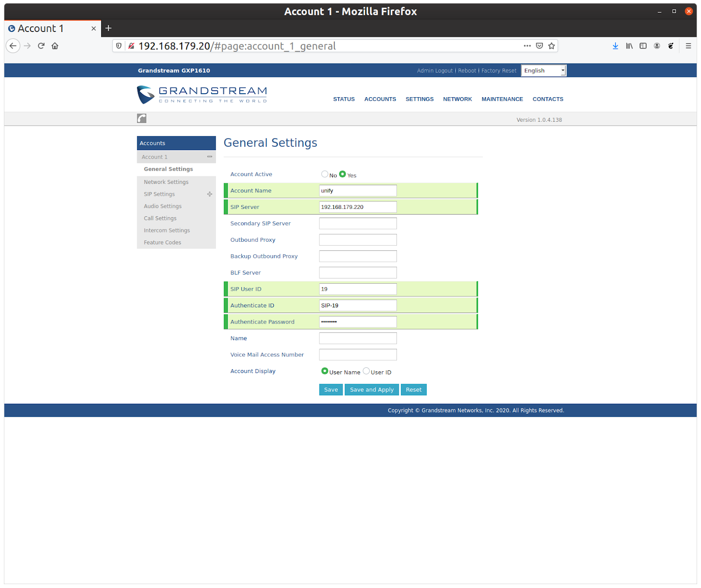Image resolution: width=701 pixels, height=588 pixels.
Task: Open the Library history and bookmarks
Action: [x=629, y=46]
